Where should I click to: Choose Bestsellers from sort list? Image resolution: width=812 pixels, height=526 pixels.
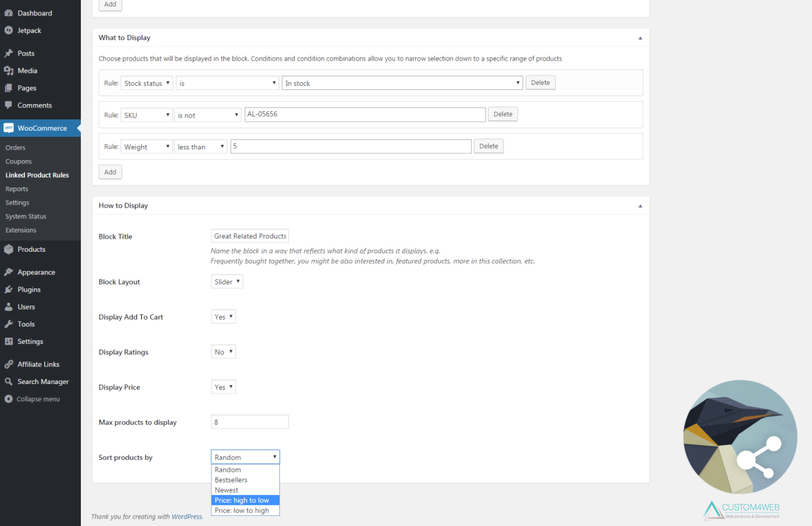tap(231, 480)
